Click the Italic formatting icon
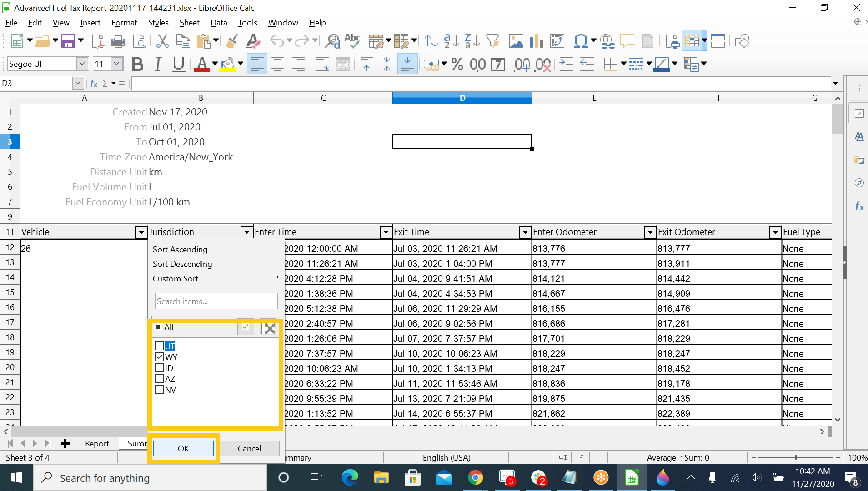Image resolution: width=868 pixels, height=491 pixels. 158,64
